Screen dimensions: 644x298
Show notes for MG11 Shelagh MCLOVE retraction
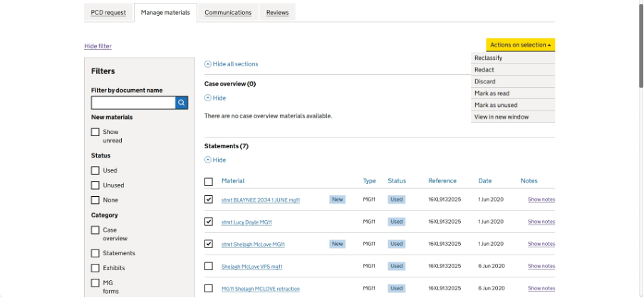click(x=541, y=288)
